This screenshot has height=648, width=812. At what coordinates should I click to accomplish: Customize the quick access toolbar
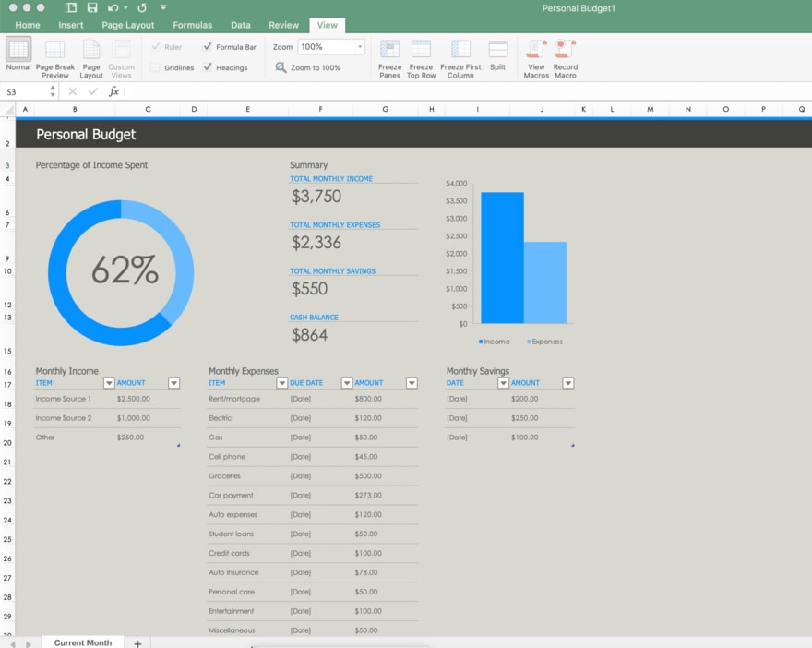pos(163,7)
